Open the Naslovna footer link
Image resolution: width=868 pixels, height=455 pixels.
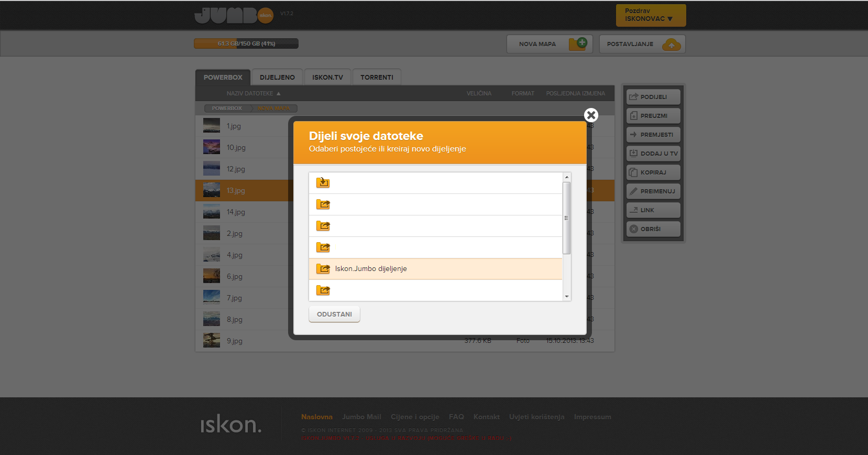pyautogui.click(x=317, y=417)
